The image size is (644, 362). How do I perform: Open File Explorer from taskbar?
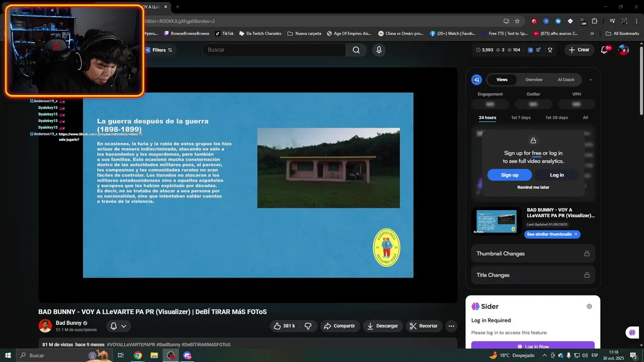pyautogui.click(x=154, y=355)
